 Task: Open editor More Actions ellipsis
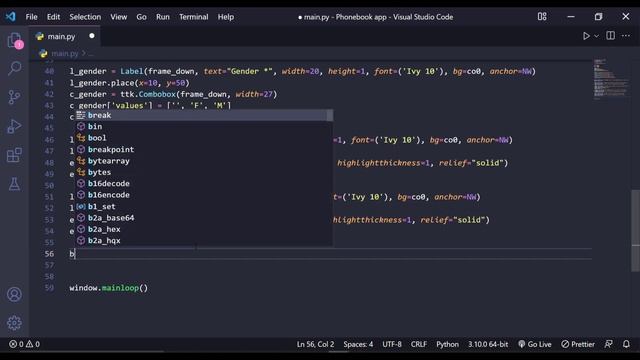click(626, 36)
